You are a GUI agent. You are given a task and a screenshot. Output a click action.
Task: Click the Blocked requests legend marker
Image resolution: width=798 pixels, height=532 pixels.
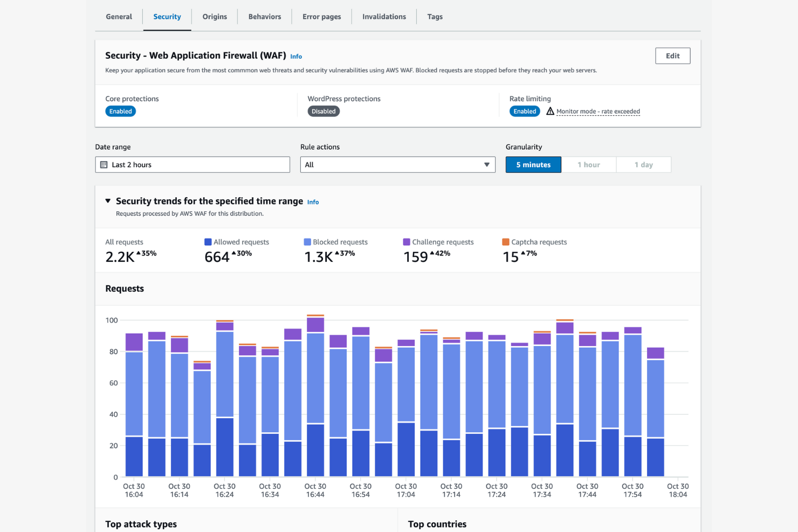(x=307, y=241)
